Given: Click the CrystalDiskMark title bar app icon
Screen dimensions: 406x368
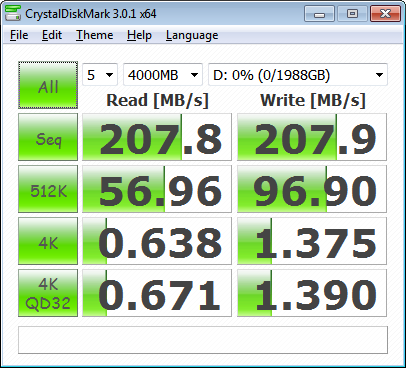Looking at the screenshot, I should coord(13,13).
